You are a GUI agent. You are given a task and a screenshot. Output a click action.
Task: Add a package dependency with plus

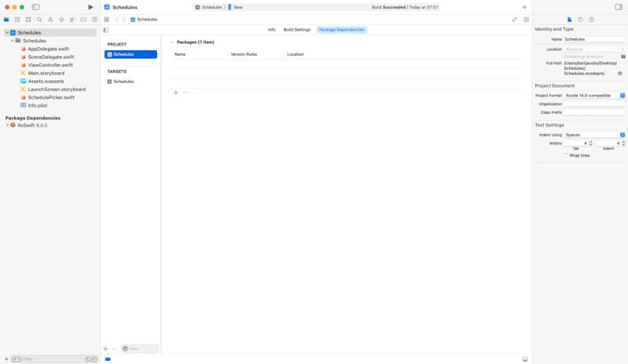[x=175, y=93]
